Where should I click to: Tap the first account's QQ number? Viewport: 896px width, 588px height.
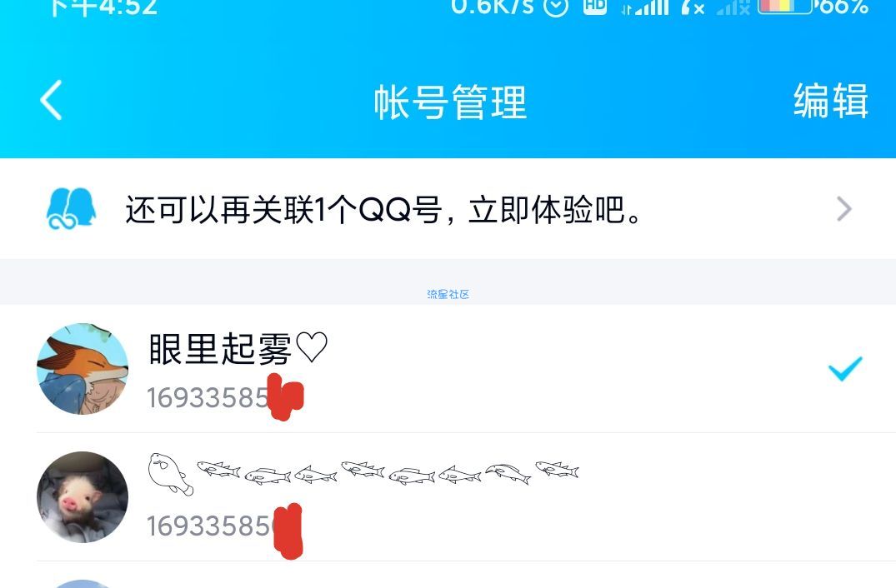click(225, 397)
